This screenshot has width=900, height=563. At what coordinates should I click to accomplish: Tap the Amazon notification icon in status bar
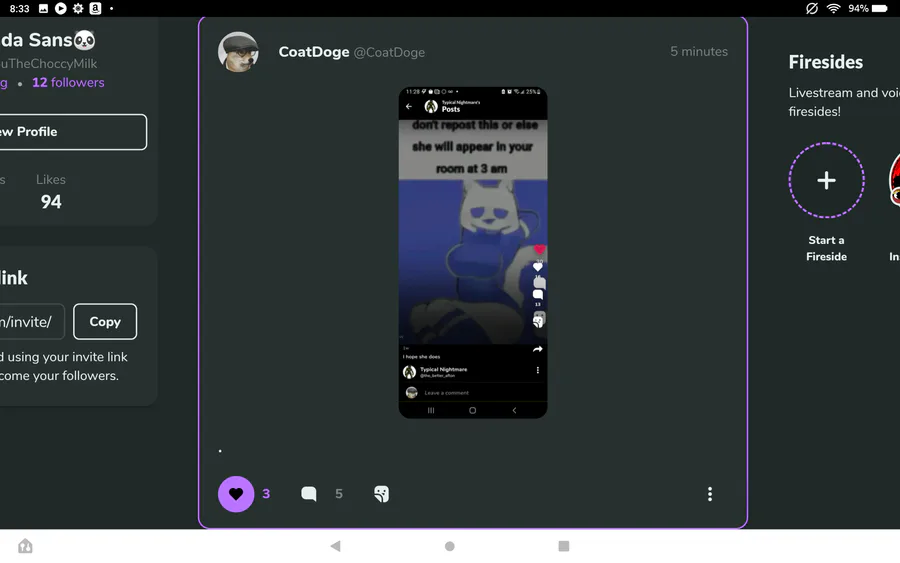[x=95, y=9]
